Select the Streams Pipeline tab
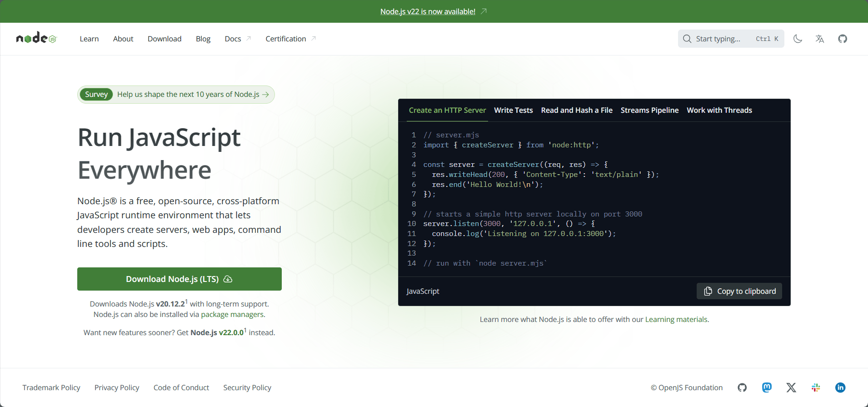Image resolution: width=868 pixels, height=407 pixels. [x=649, y=110]
